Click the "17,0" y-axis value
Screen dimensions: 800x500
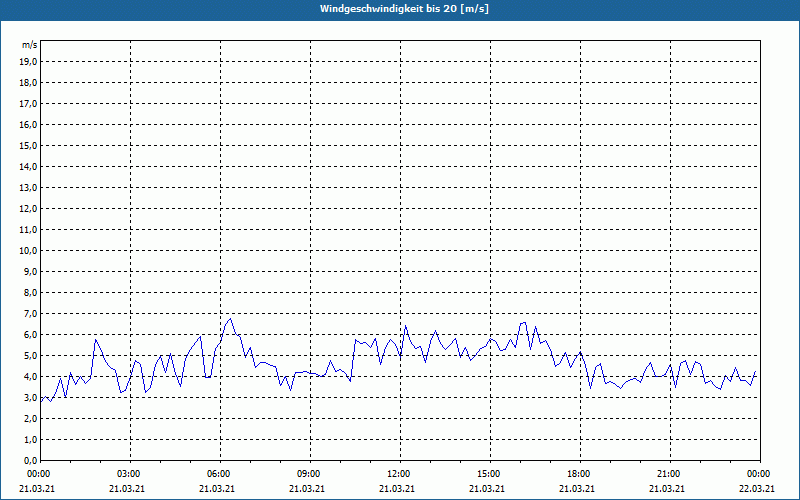(x=28, y=104)
